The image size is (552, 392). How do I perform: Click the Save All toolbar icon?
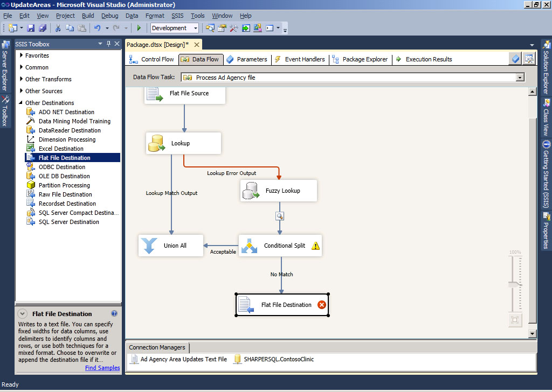pyautogui.click(x=43, y=28)
